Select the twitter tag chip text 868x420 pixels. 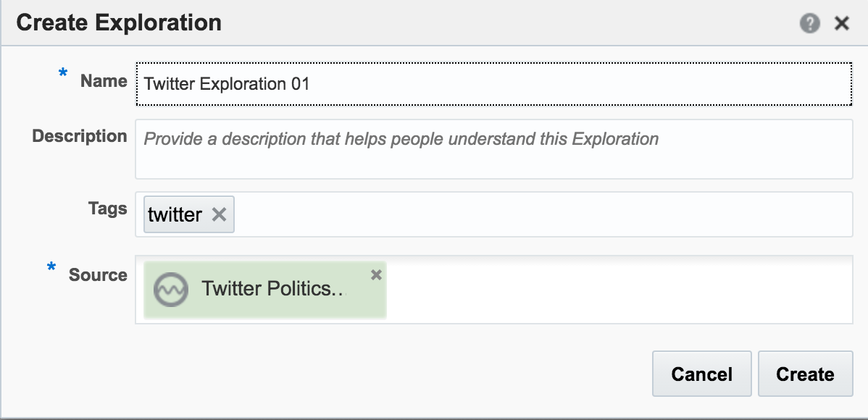tap(175, 214)
